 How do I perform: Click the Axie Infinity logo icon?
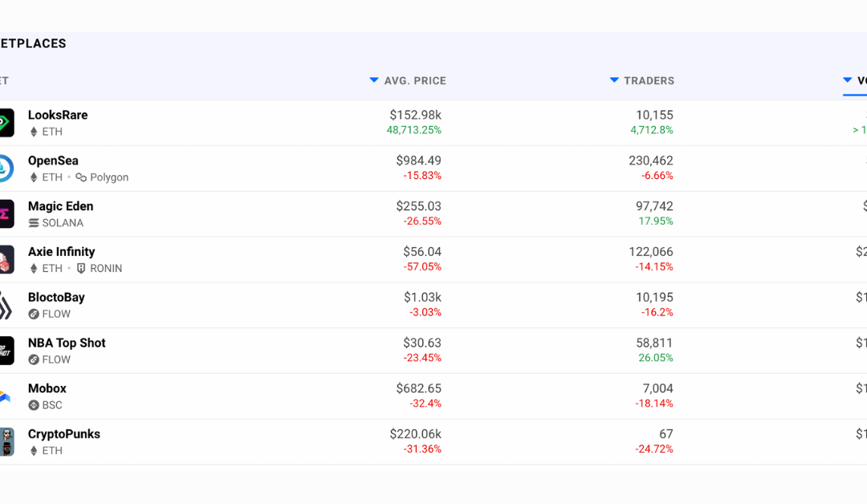pos(6,260)
